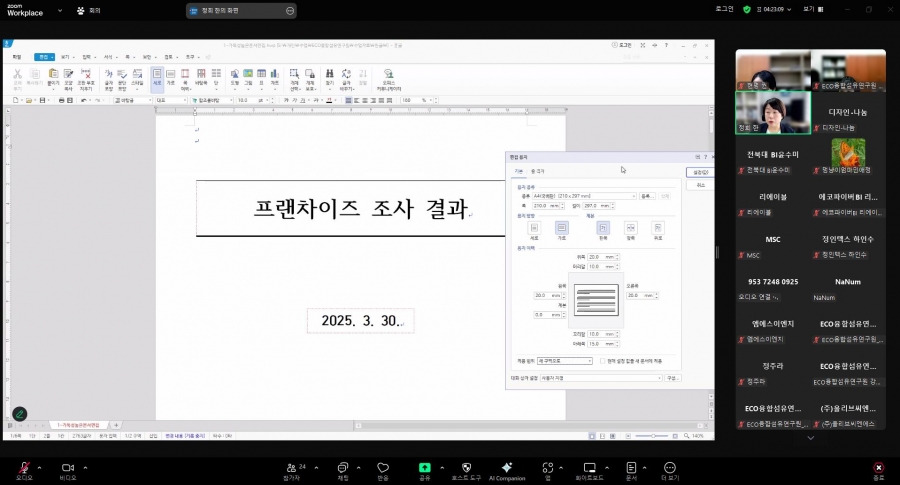Toggle the Zoom 비디오 camera
The image size is (900, 485).
coord(68,470)
